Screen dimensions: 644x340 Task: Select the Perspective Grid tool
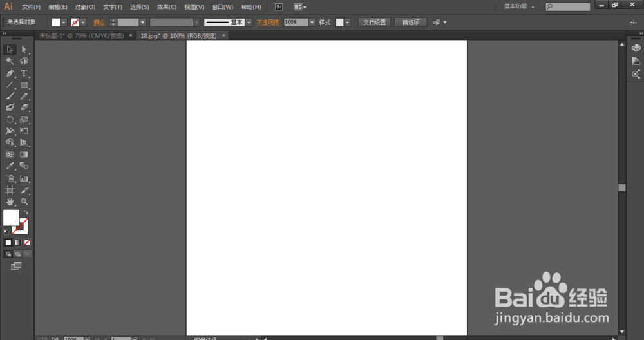click(x=24, y=142)
